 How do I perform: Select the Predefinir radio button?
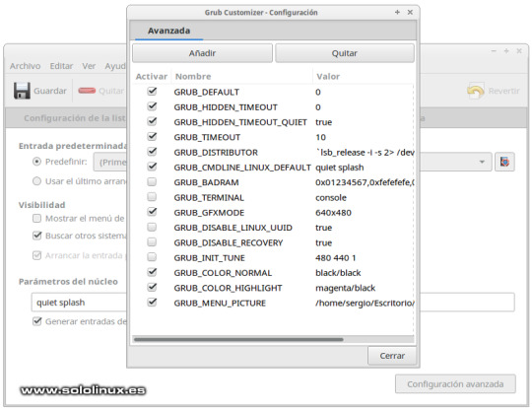click(x=36, y=162)
